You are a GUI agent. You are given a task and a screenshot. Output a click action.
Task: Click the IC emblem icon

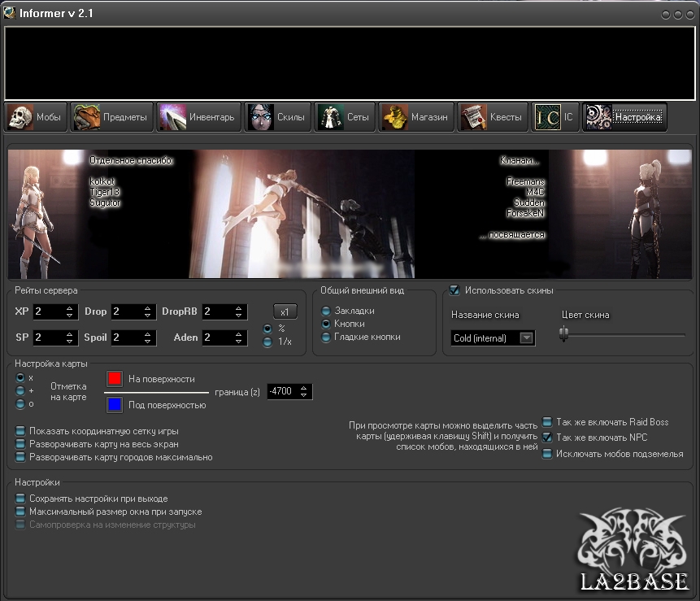tap(548, 117)
